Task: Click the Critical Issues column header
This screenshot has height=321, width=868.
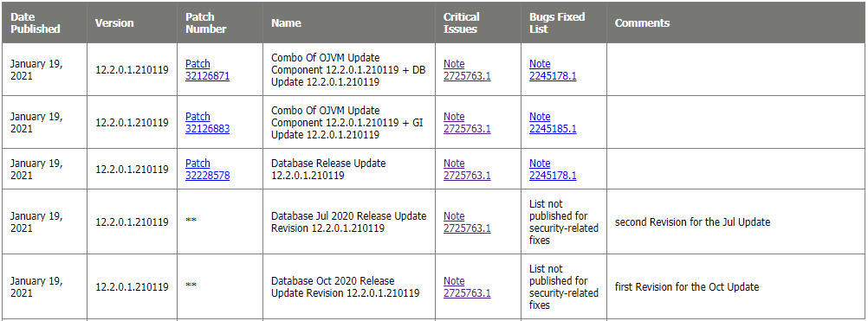Action: coord(461,23)
